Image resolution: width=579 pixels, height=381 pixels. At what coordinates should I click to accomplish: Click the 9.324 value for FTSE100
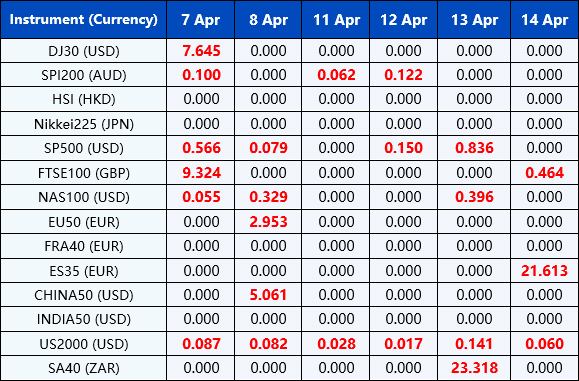click(x=201, y=172)
